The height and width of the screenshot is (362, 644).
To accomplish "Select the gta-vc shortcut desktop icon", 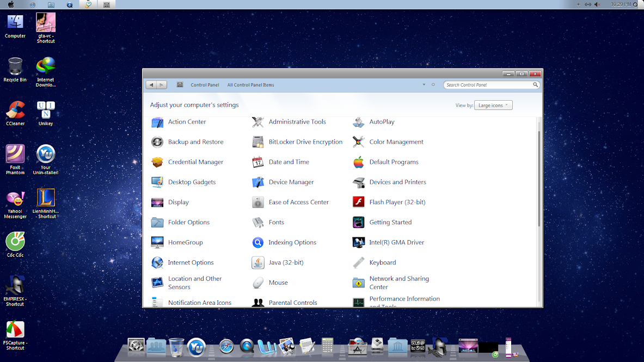I will point(46,28).
